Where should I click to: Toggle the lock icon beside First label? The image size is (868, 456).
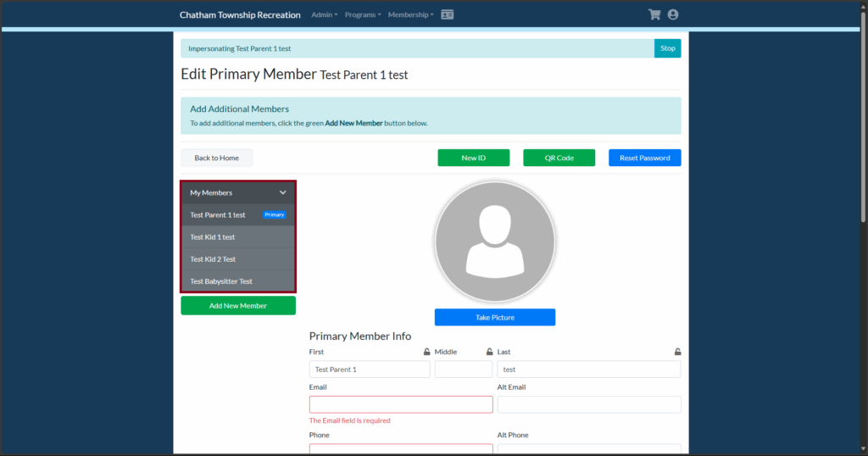[x=427, y=352]
